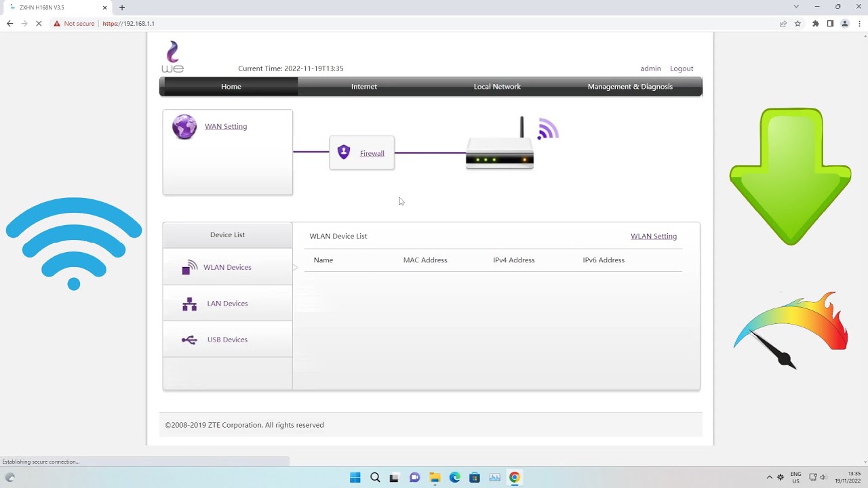
Task: Click the IPv4 Address column header
Action: click(514, 260)
